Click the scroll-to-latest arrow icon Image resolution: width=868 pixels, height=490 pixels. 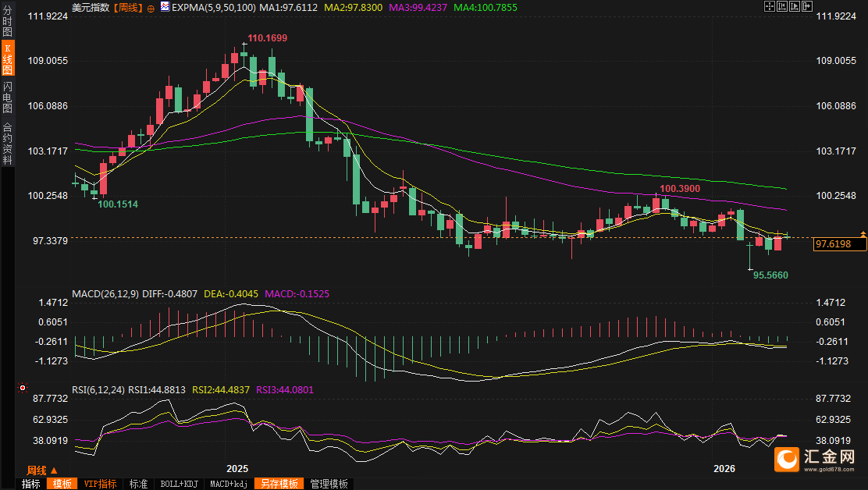(808, 5)
